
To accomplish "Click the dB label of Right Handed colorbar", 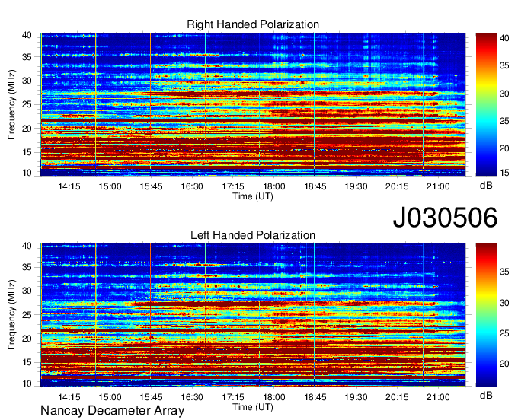I will click(x=486, y=186).
